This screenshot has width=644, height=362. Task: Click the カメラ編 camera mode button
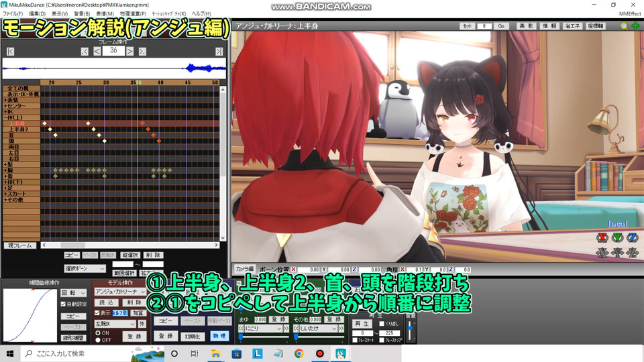(245, 269)
